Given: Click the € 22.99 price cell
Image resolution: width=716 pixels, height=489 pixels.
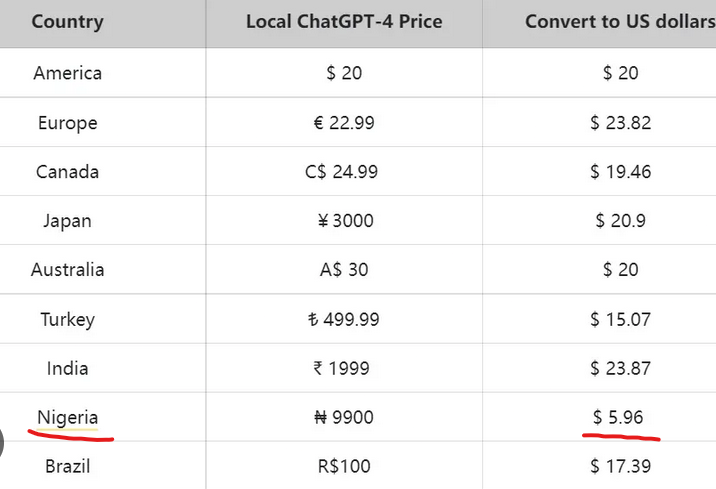Looking at the screenshot, I should point(344,123).
